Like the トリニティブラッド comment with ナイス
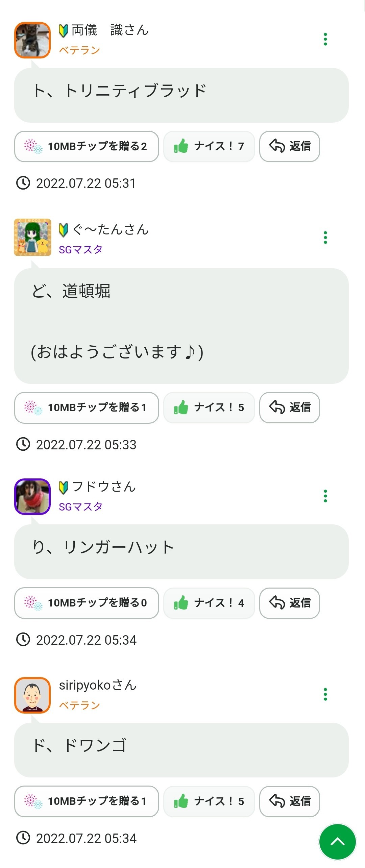Screen dimensions: 365x868 [209, 146]
